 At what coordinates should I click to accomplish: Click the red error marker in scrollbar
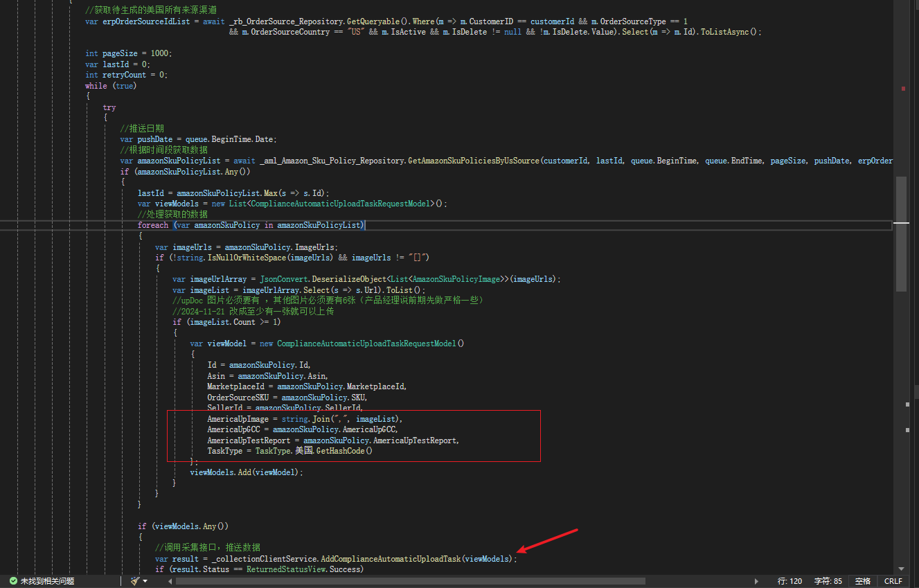pos(903,89)
